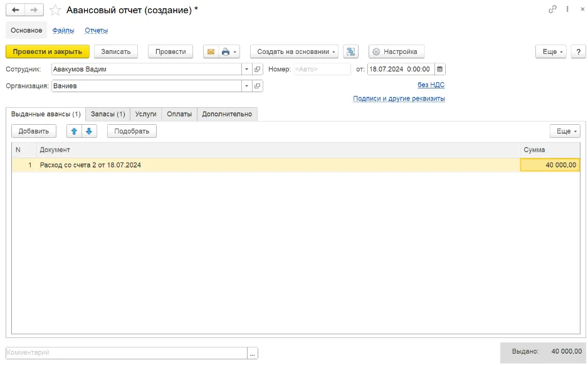This screenshot has height=365, width=588.
Task: Click the Подобрать button
Action: [x=132, y=131]
